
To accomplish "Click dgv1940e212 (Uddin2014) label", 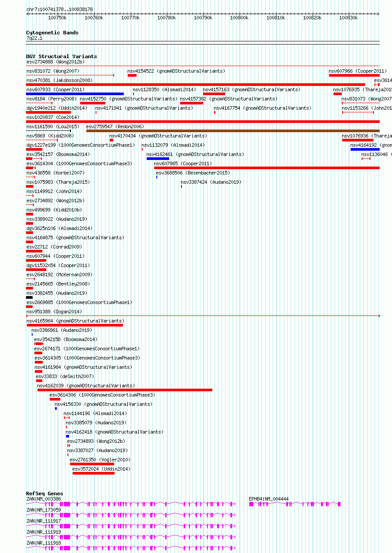I will [57, 108].
